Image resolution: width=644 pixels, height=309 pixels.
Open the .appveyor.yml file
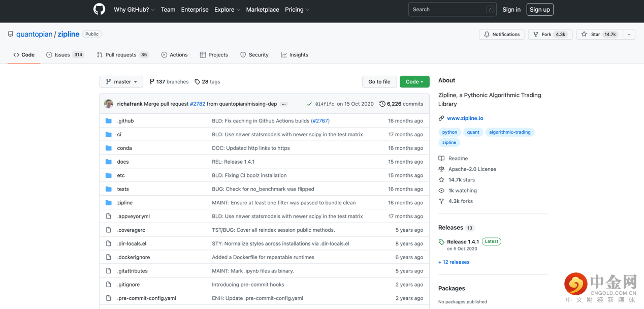(x=134, y=217)
